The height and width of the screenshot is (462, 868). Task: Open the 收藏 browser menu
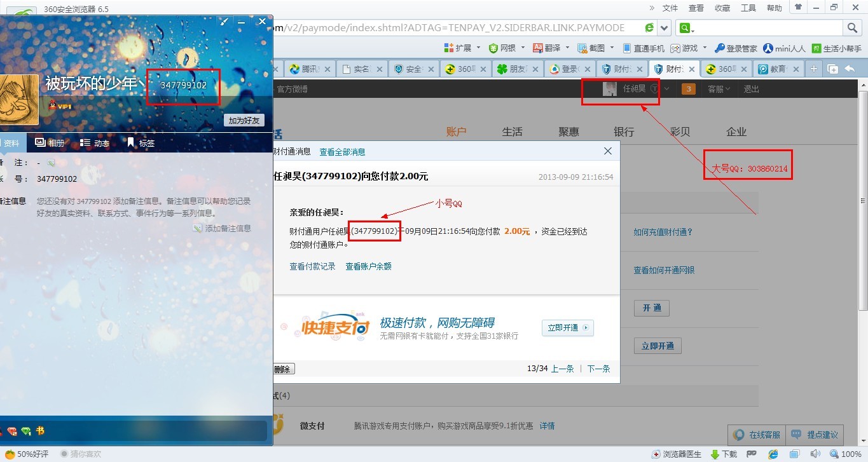(722, 8)
